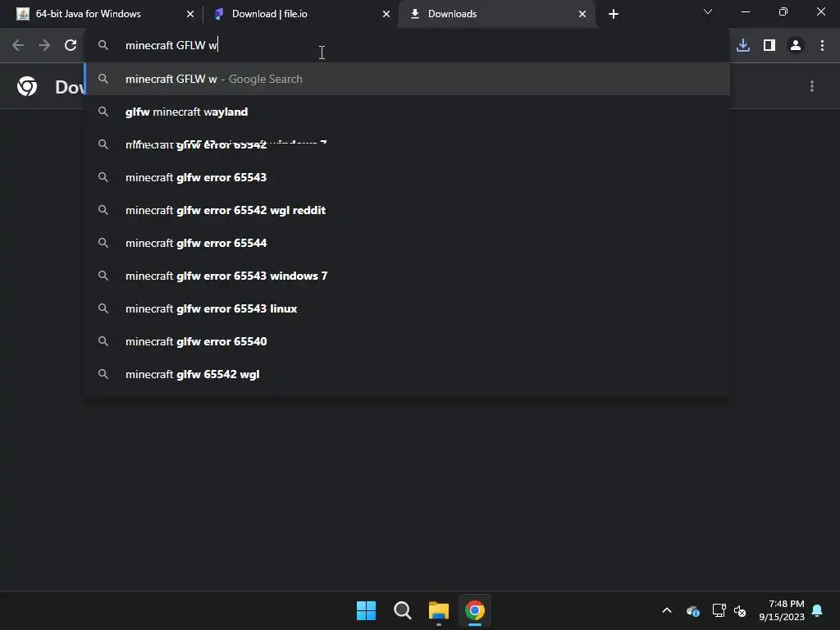Click the search icon beside 'glfw minecraft wayland'

point(103,112)
